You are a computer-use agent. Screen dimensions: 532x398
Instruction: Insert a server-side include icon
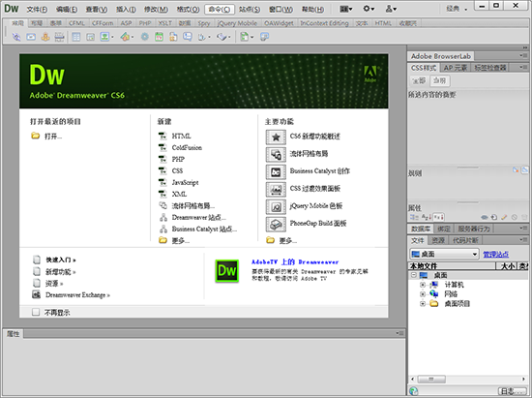[x=173, y=37]
